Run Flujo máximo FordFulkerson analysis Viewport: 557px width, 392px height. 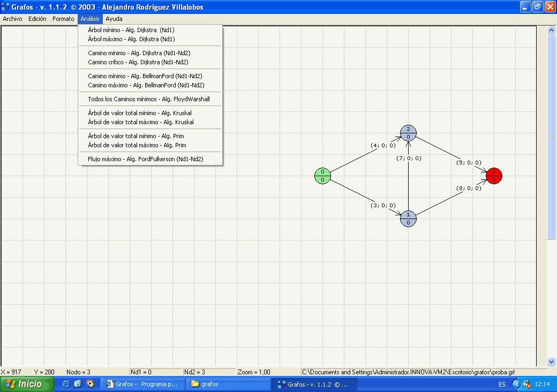click(x=146, y=159)
